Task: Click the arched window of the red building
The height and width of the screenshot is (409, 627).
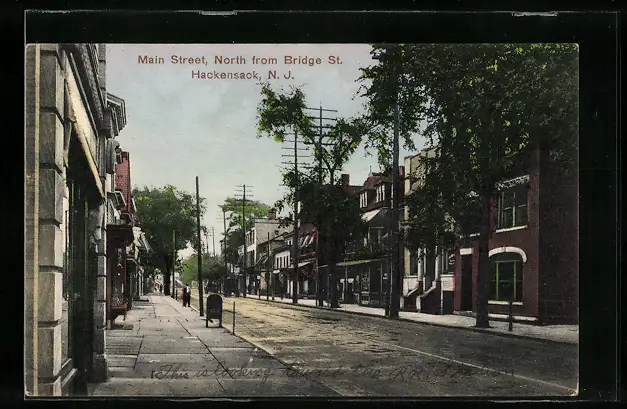Action: (506, 276)
